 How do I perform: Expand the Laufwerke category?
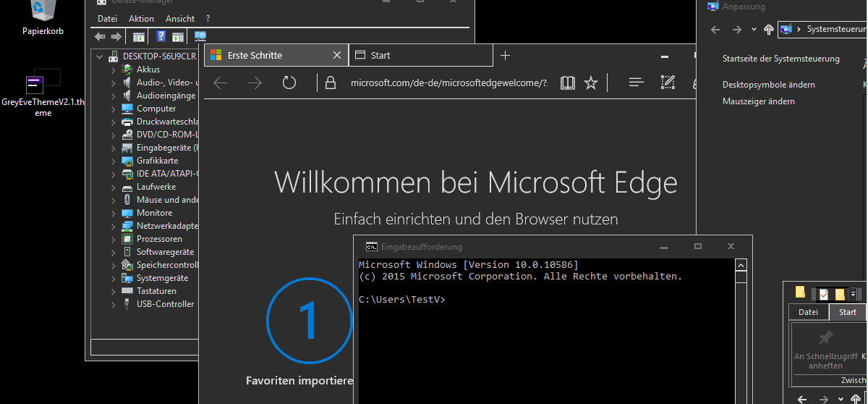(113, 187)
